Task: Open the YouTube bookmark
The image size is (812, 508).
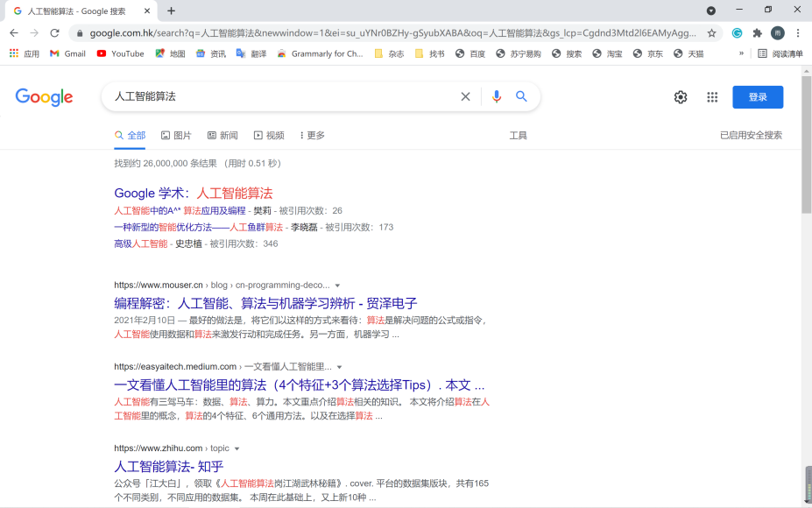Action: [x=121, y=53]
